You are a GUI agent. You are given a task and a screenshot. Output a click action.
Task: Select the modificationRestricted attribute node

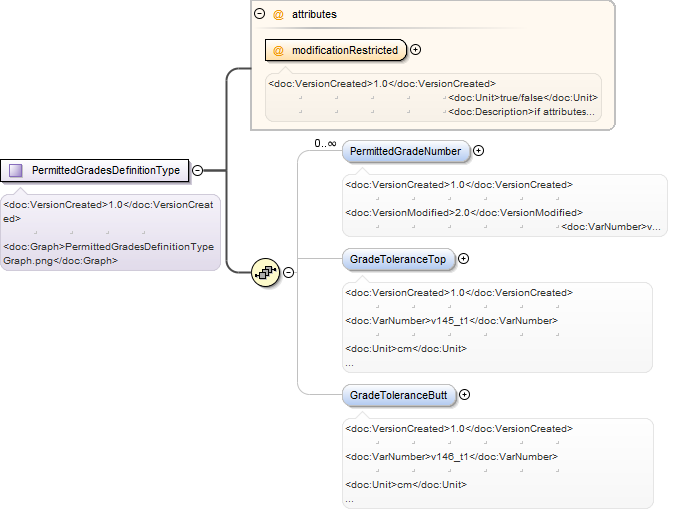point(336,50)
